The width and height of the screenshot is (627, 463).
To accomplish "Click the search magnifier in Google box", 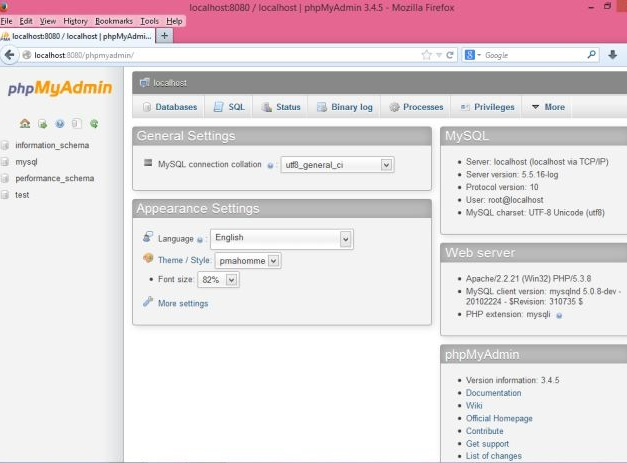I will coord(591,54).
